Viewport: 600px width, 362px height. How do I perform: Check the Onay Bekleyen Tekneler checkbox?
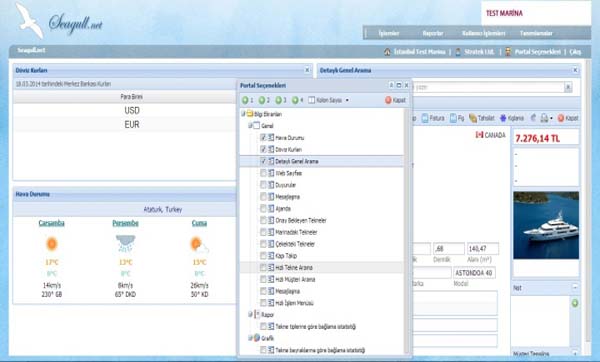pyautogui.click(x=263, y=220)
